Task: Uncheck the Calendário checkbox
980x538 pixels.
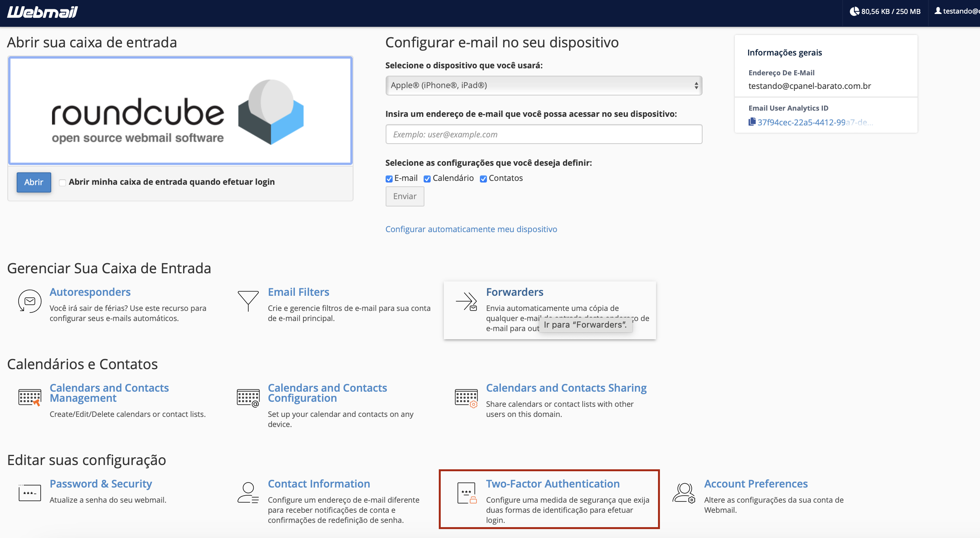Action: 427,179
